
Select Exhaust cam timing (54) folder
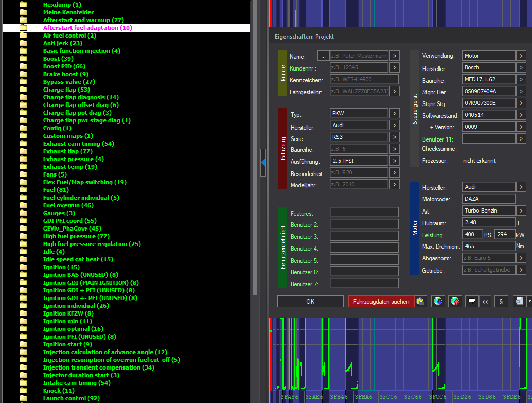coord(79,144)
